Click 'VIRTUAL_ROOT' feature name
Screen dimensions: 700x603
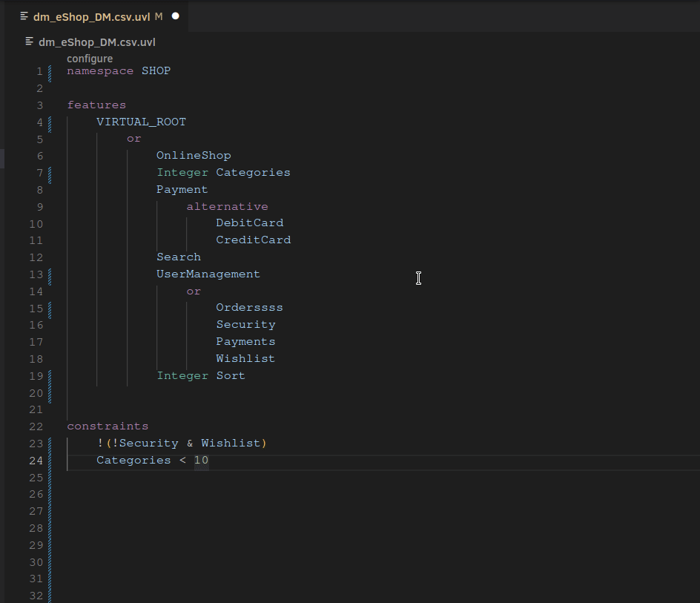tap(141, 122)
